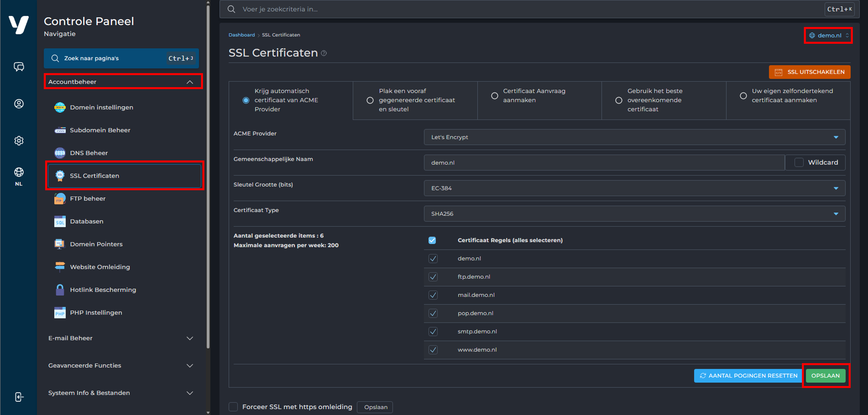This screenshot has height=415, width=868.
Task: Click the orange SSL UITSCHAKELEN button
Action: pyautogui.click(x=809, y=72)
